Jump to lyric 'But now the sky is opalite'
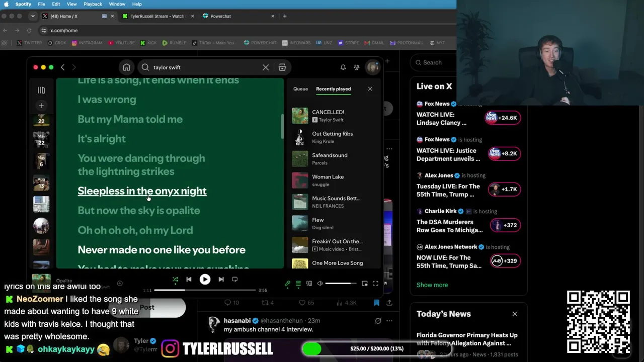 pos(139,211)
